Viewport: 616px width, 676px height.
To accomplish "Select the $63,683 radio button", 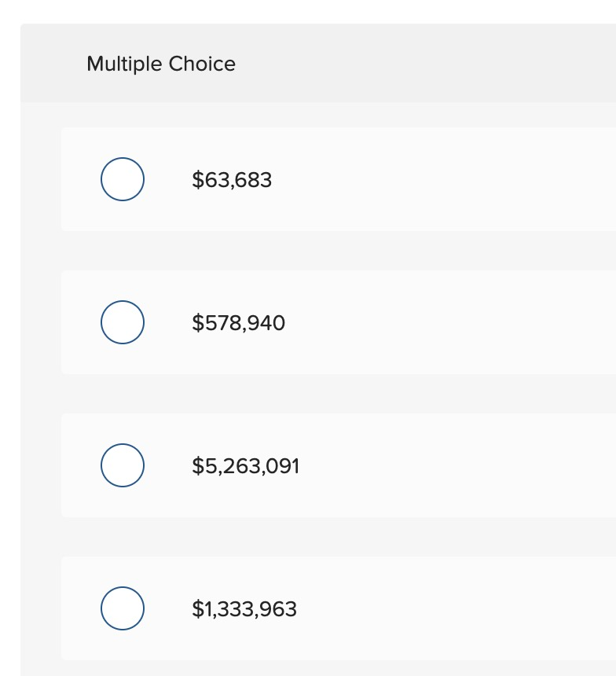I will point(123,179).
